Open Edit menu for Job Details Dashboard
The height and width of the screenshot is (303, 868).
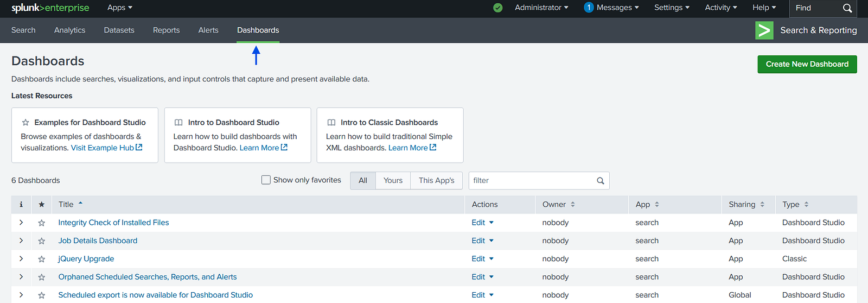click(483, 241)
